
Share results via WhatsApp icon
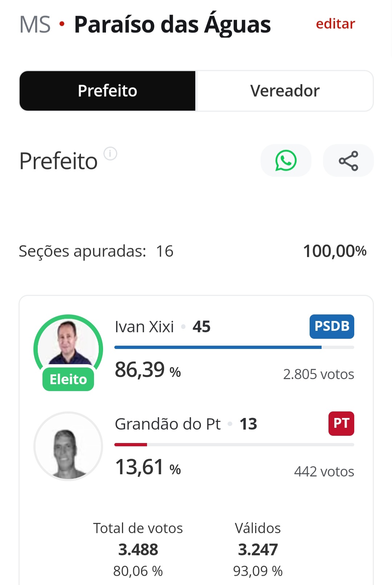286,161
